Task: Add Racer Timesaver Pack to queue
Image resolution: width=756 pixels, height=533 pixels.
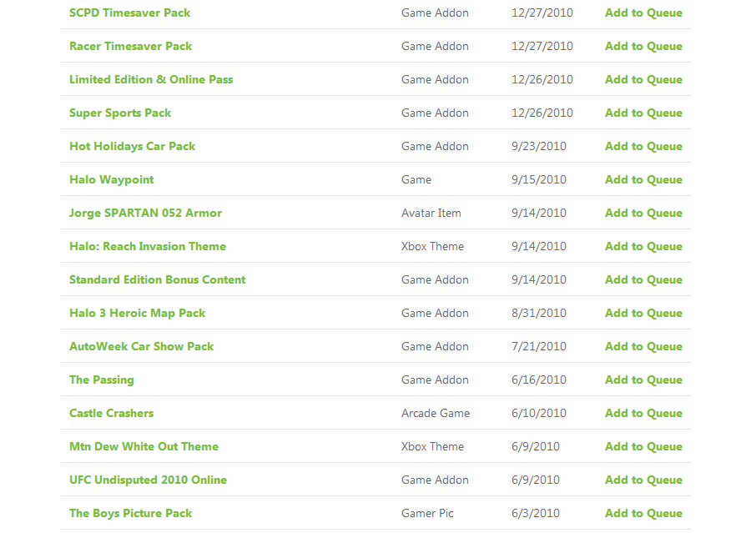Action: pyautogui.click(x=643, y=46)
